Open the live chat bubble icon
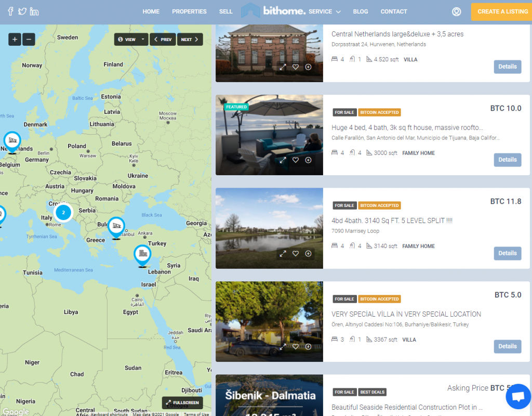Viewport: 532px width, 416px height. [518, 396]
